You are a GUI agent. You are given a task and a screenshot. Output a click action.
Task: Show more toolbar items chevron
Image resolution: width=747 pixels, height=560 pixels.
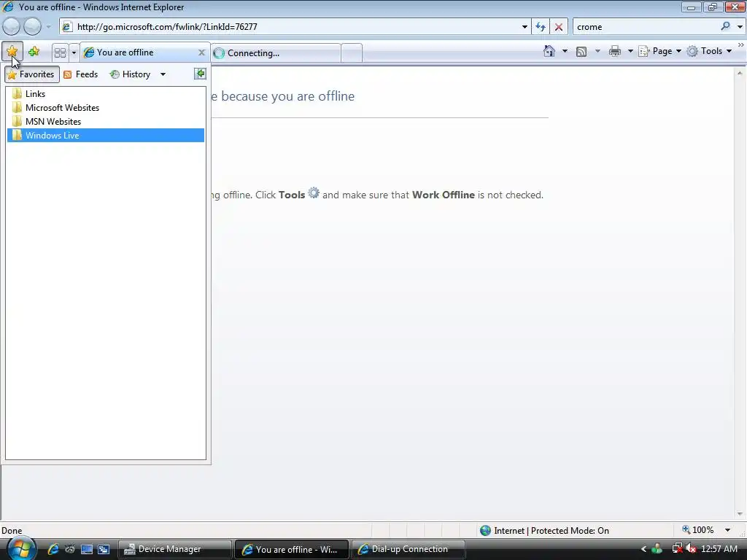pos(741,44)
